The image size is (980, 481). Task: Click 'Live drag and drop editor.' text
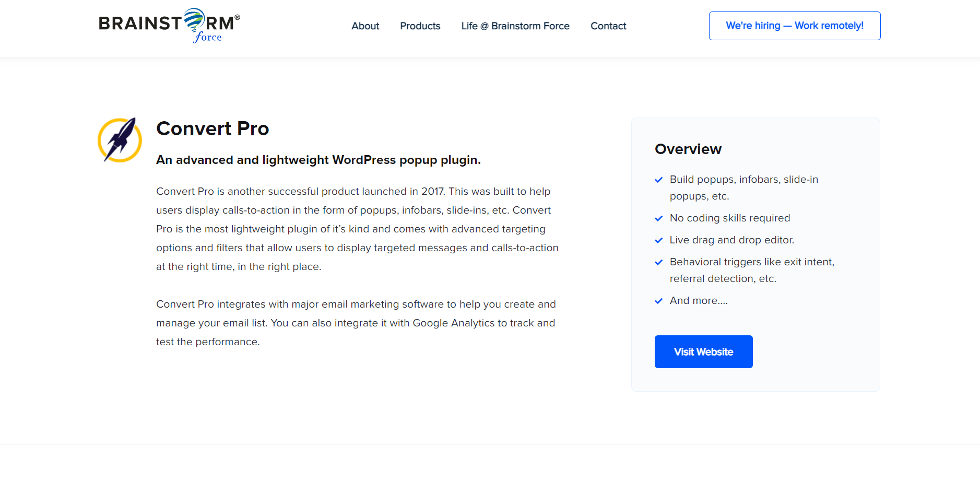[x=732, y=240]
